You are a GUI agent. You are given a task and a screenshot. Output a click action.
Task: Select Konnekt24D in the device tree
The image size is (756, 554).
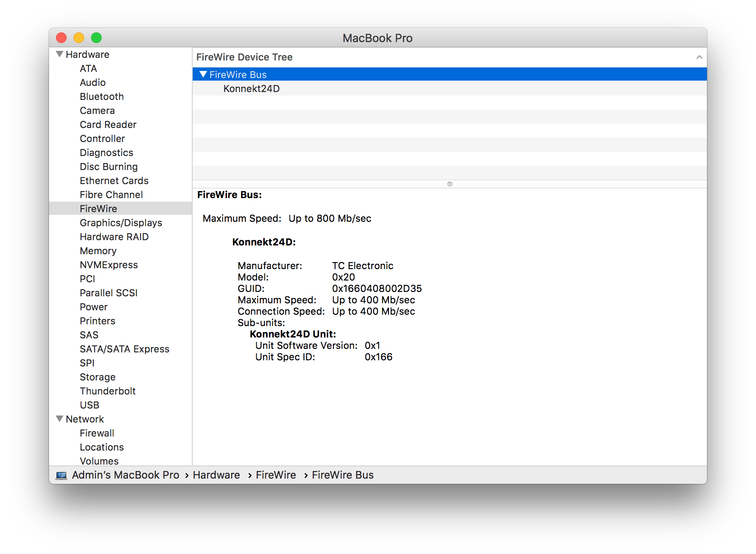pos(251,88)
